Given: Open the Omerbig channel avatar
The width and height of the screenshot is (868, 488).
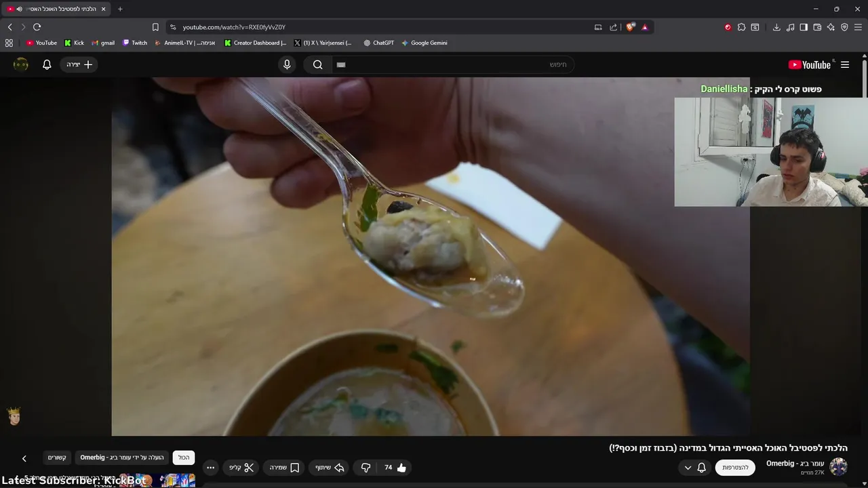Looking at the screenshot, I should [x=839, y=467].
